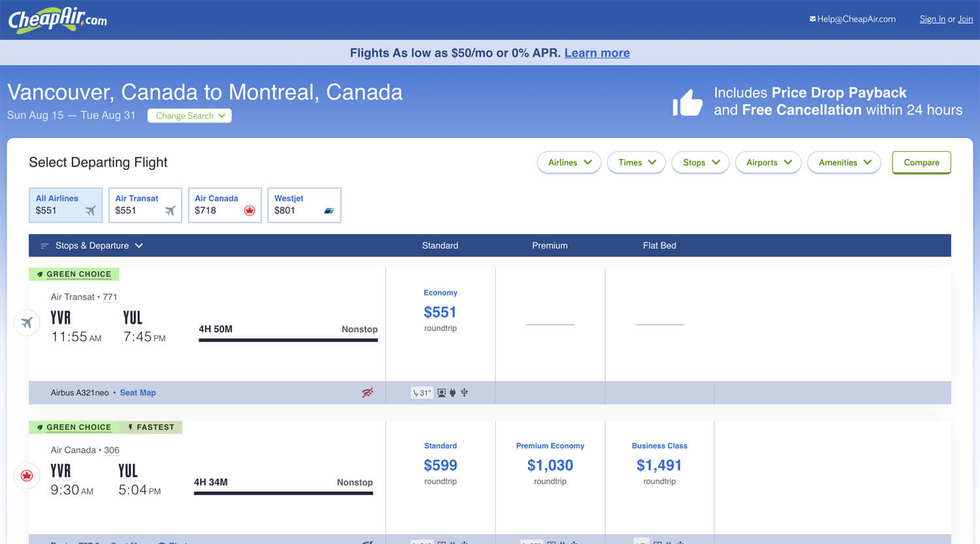Click the Air Transat plane icon beside flight 771
Screen dimensions: 980x544
click(27, 322)
